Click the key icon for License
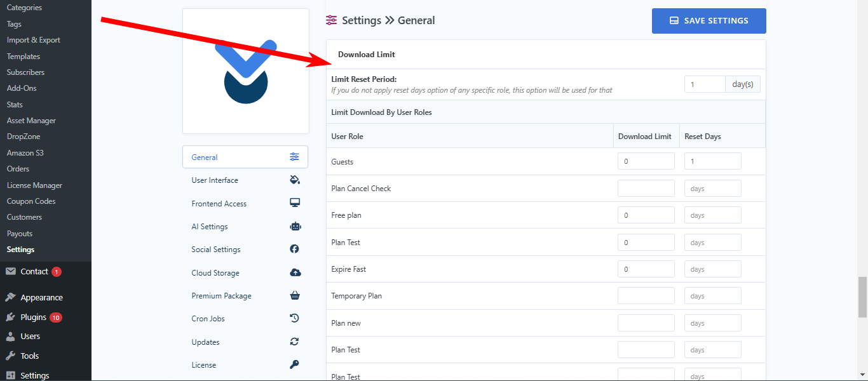 [x=294, y=364]
